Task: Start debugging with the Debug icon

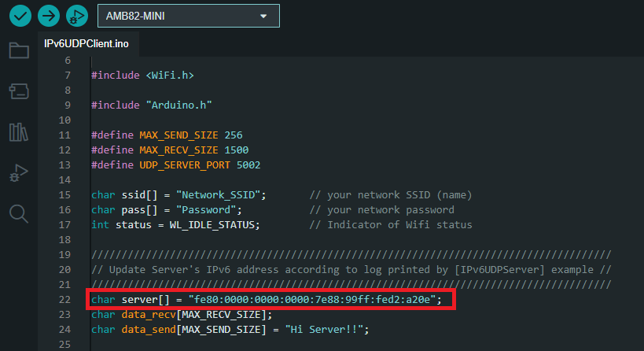Action: (76, 15)
